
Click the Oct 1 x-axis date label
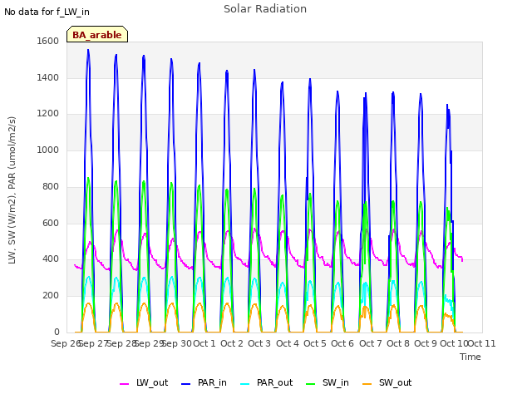204,343
